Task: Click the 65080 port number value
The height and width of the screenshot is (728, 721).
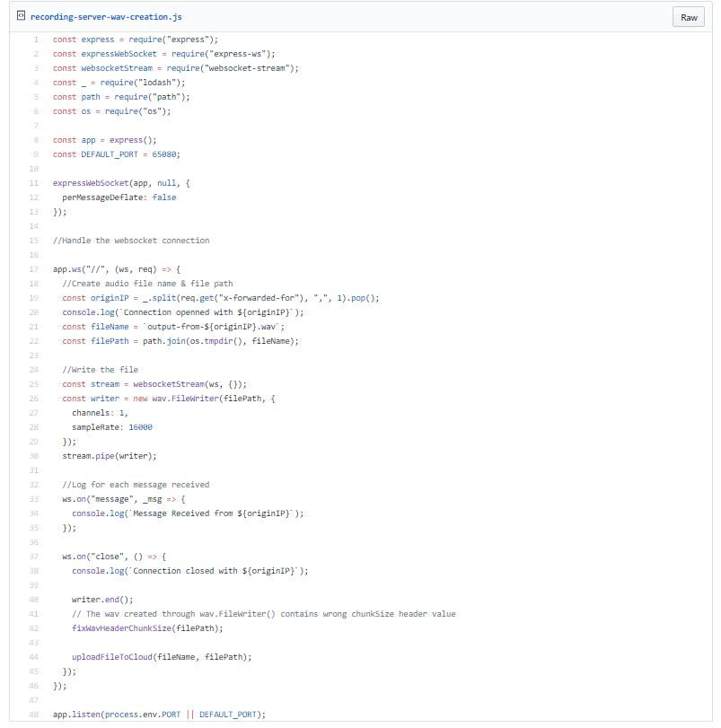Action: click(x=164, y=154)
